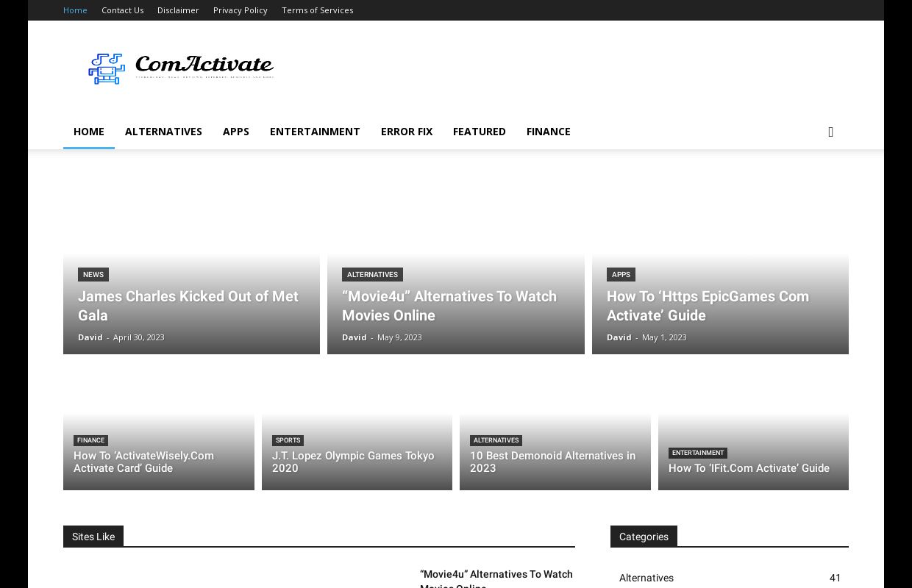Open Contact Us page
The height and width of the screenshot is (588, 912).
pyautogui.click(x=122, y=10)
